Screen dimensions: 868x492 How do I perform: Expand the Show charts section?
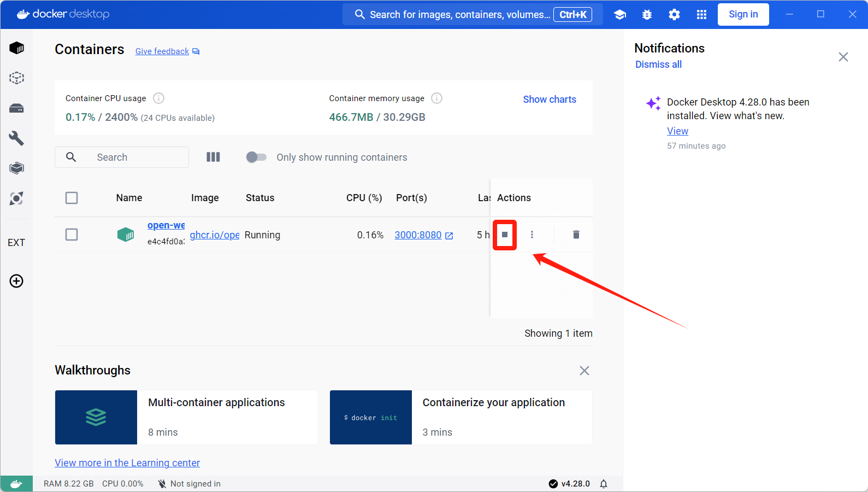pos(549,99)
